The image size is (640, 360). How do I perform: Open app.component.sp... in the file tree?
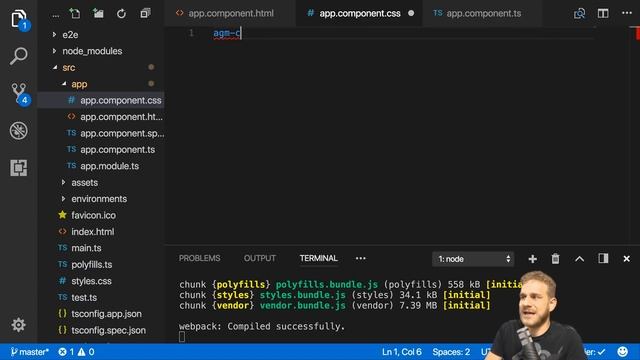click(100, 133)
